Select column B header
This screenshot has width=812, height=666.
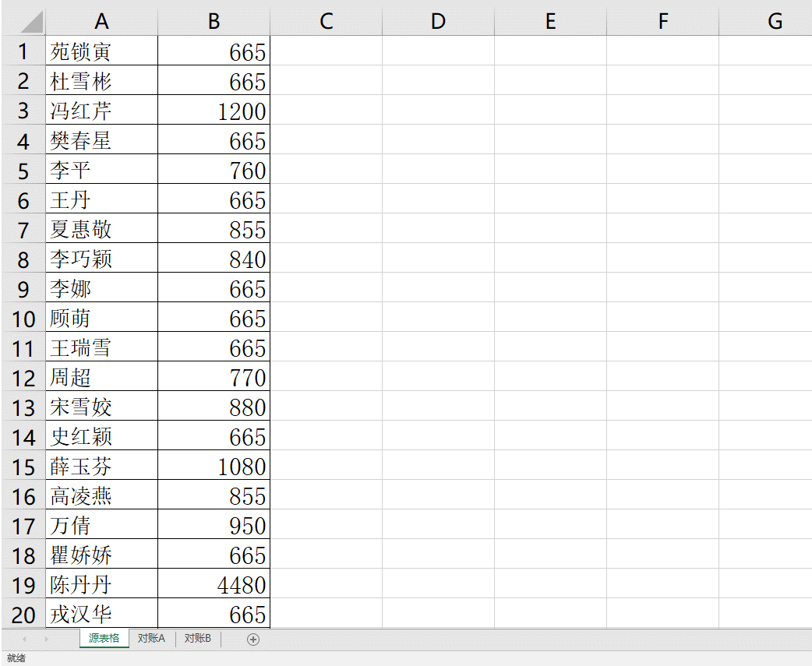tap(214, 22)
